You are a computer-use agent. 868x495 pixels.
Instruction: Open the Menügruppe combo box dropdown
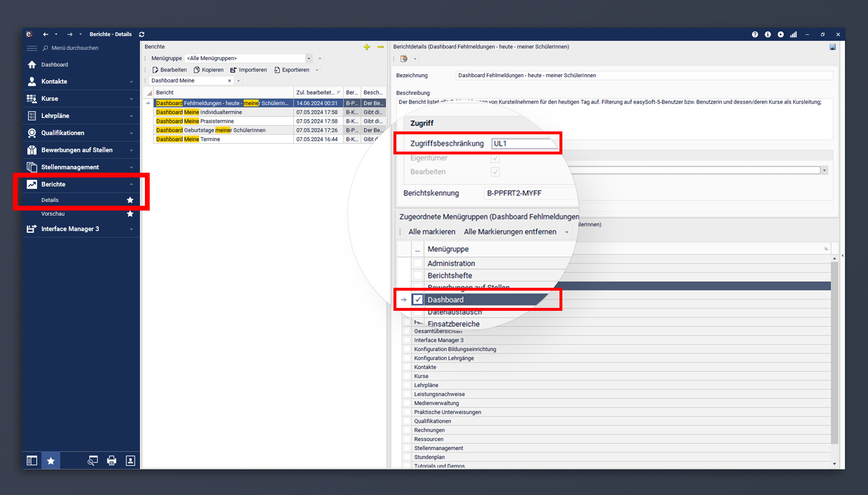point(309,59)
